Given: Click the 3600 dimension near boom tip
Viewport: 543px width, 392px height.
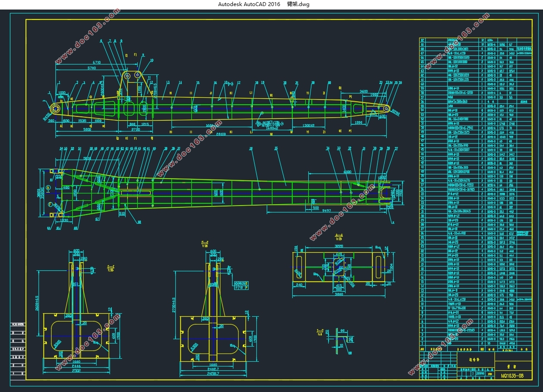Looking at the screenshot, I should (363, 91).
